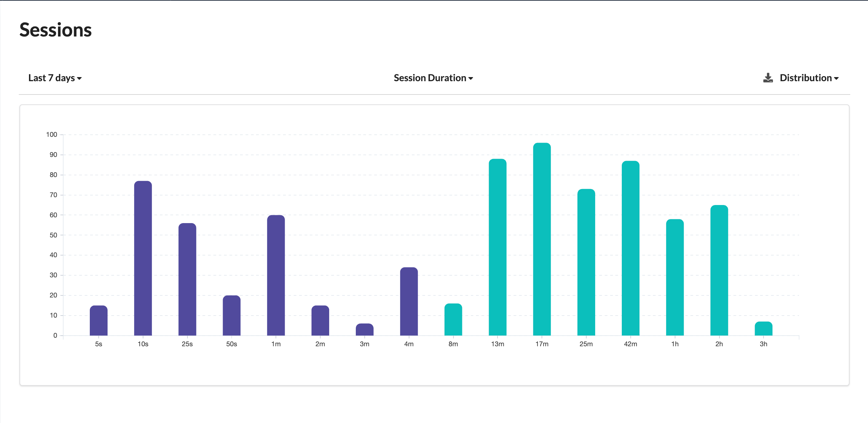Select the 10s purple bar
Screen dimensions: 868x423
tap(143, 258)
